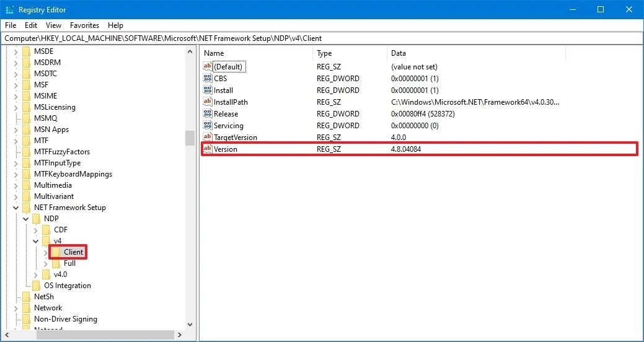Click the MSIME folder icon
The image size is (644, 342).
pyautogui.click(x=27, y=95)
